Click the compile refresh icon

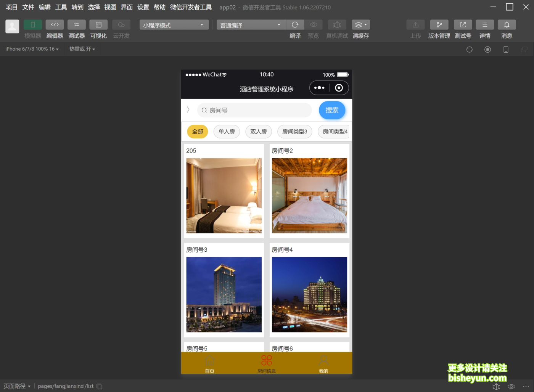click(295, 25)
